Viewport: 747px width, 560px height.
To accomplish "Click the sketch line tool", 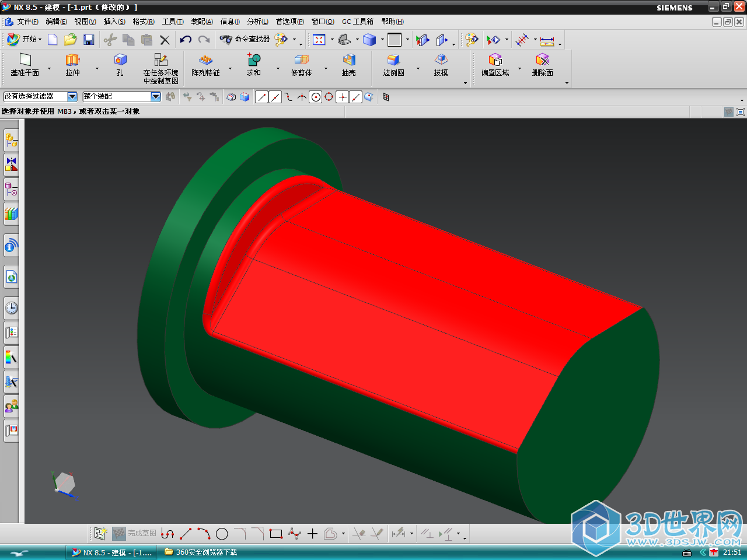I will 186,534.
